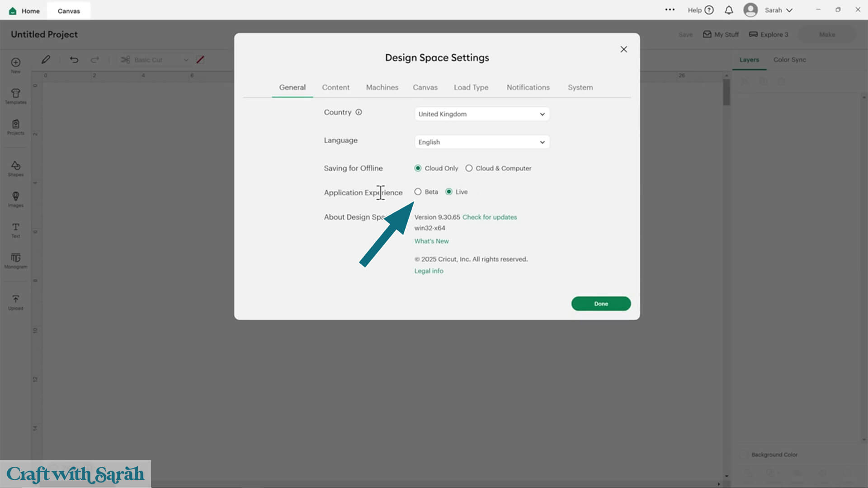Click the Check for updates link
Screen dimensions: 868x488
[x=489, y=217]
